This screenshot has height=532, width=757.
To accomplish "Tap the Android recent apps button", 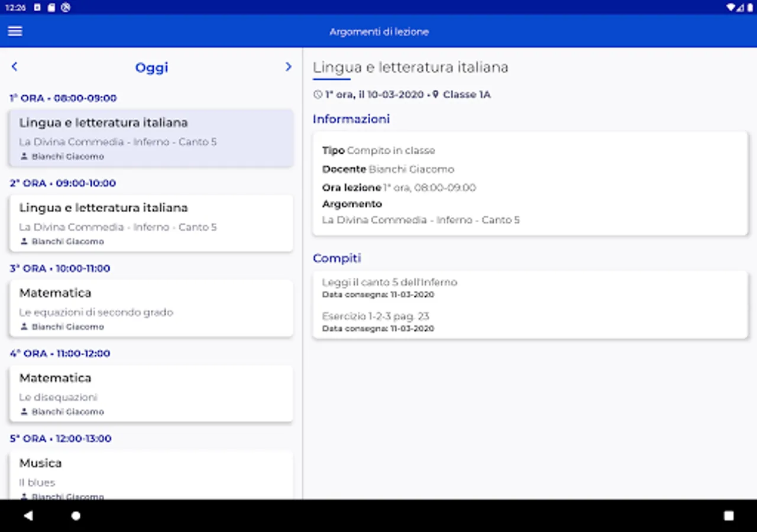I will click(x=729, y=515).
